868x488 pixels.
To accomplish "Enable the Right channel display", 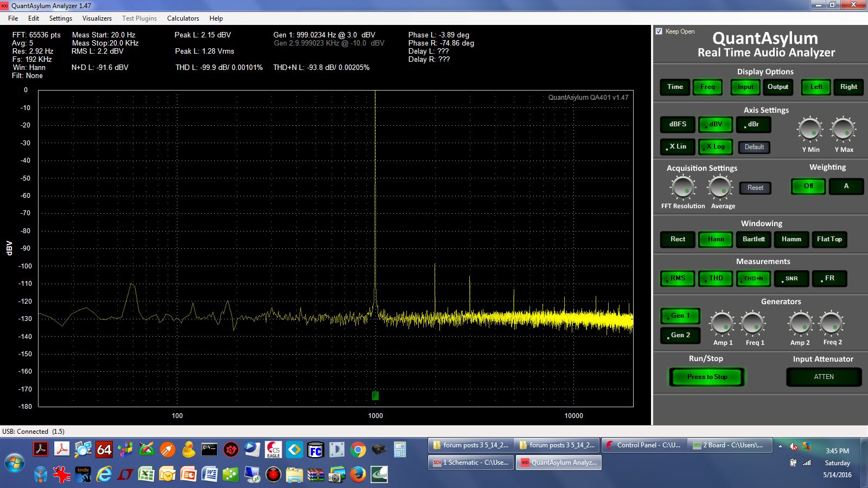I will coord(848,87).
